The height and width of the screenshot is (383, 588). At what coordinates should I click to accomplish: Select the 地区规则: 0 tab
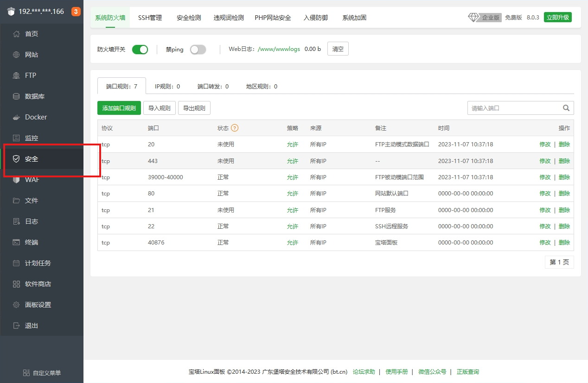262,86
